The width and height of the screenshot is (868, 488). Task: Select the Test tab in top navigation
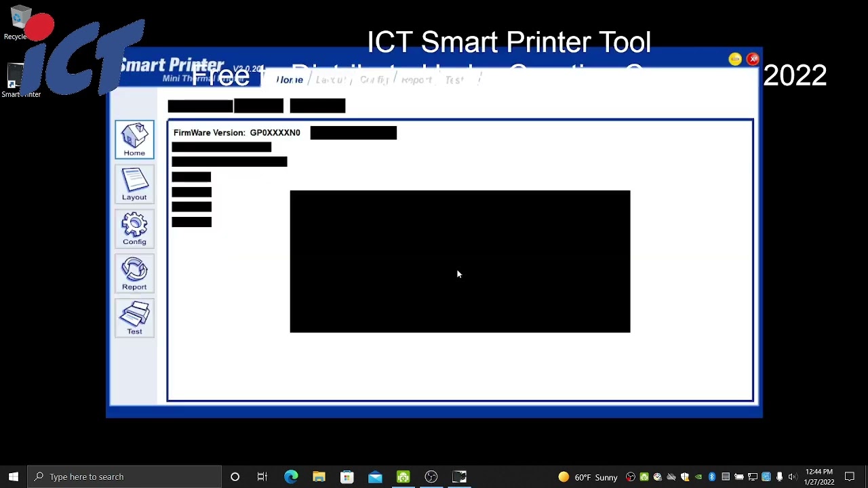[454, 80]
